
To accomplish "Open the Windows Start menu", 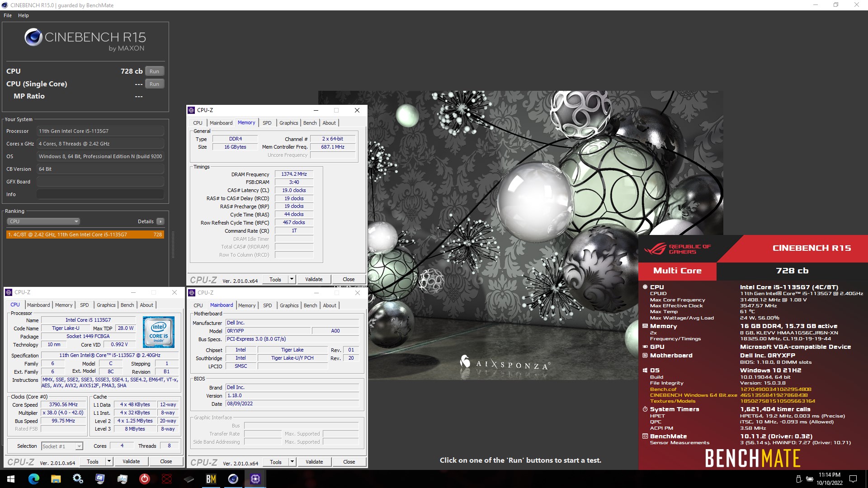I will (11, 479).
